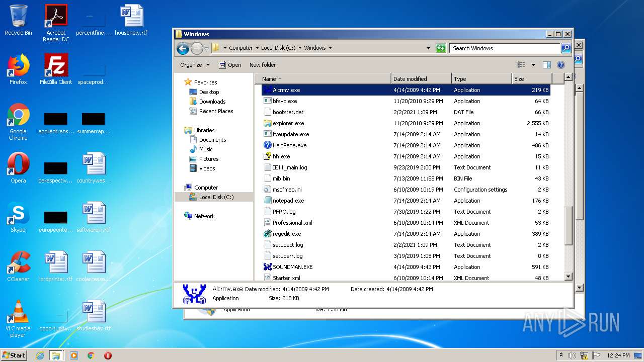This screenshot has width=644, height=362.
Task: Select regedit.exe file
Action: pyautogui.click(x=287, y=234)
